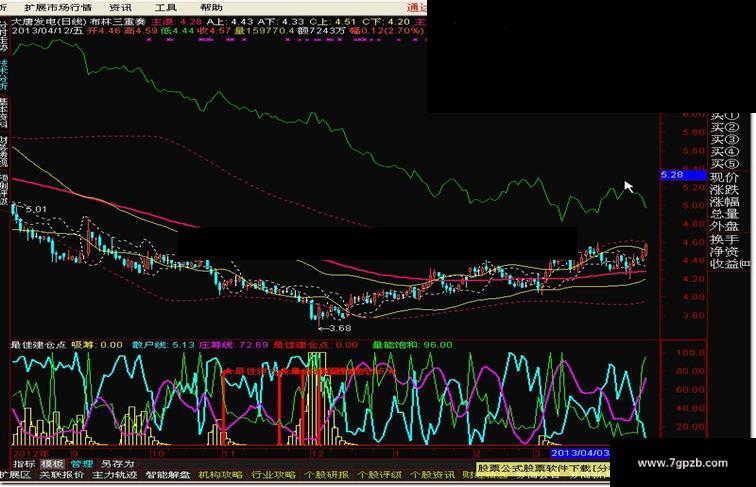Image resolution: width=756 pixels, height=487 pixels.
Task: Click the 大唐发电(日线) stock title
Action: click(49, 22)
